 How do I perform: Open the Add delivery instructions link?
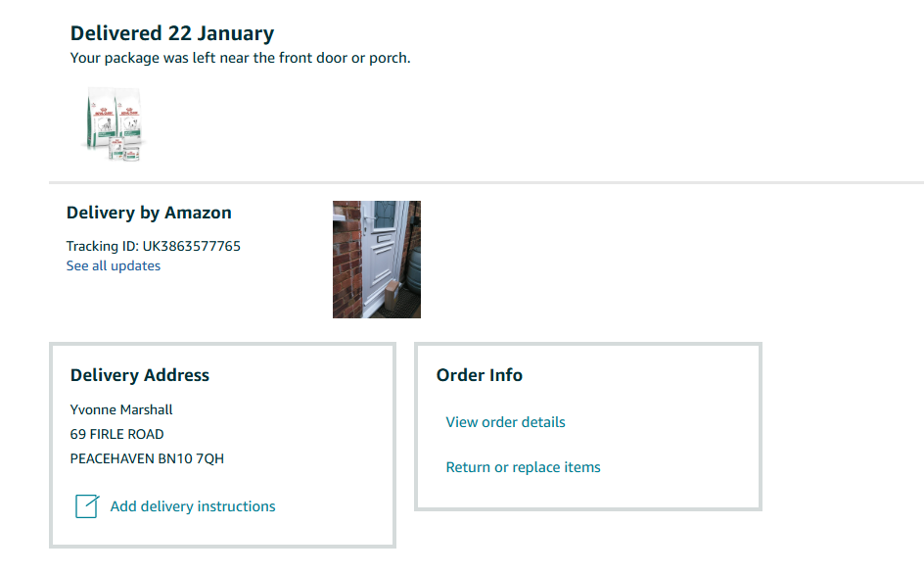(193, 506)
